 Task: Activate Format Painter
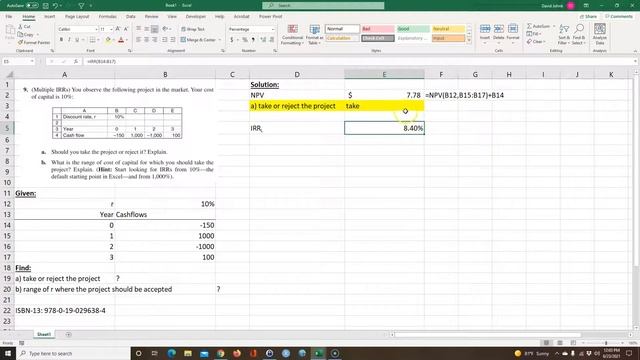pyautogui.click(x=33, y=42)
